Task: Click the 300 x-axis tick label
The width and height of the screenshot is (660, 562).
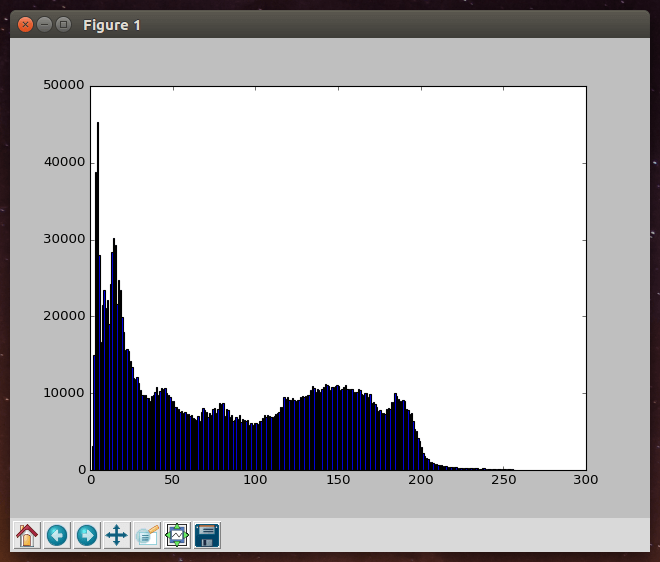Action: pos(586,480)
